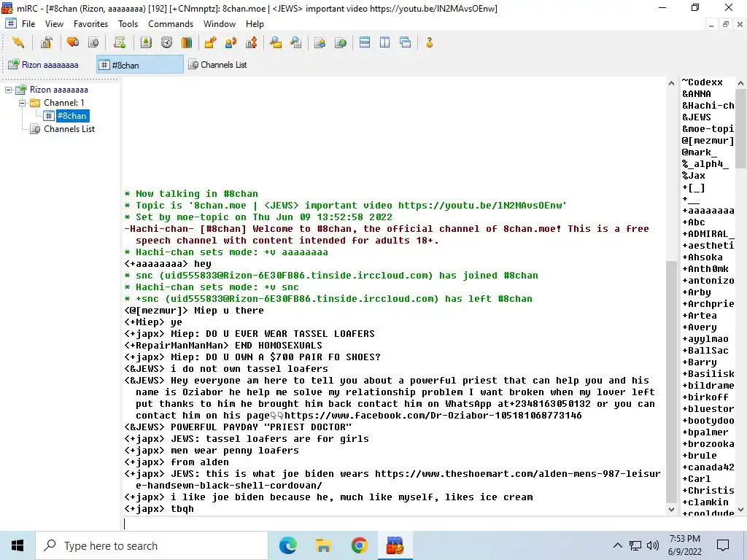Open the Address Book toolbar icon
Image resolution: width=747 pixels, height=560 pixels.
coord(146,43)
